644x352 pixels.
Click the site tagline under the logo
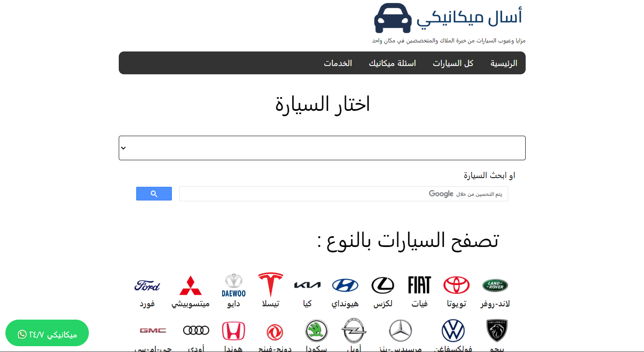tap(449, 41)
